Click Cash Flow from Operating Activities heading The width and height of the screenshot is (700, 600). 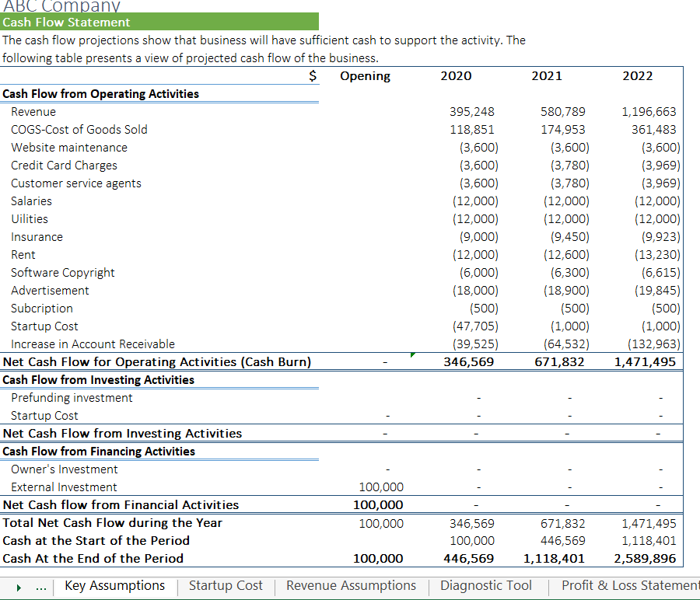point(100,94)
